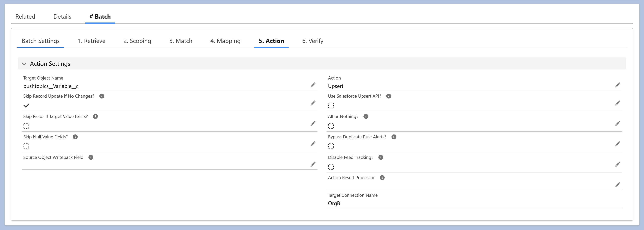This screenshot has height=230, width=644.
Task: Open the Details tab
Action: click(x=62, y=16)
